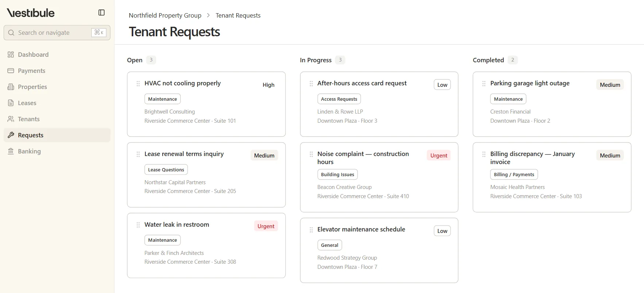Click drag handle on Lease renewal terms card
The width and height of the screenshot is (644, 293).
point(138,154)
